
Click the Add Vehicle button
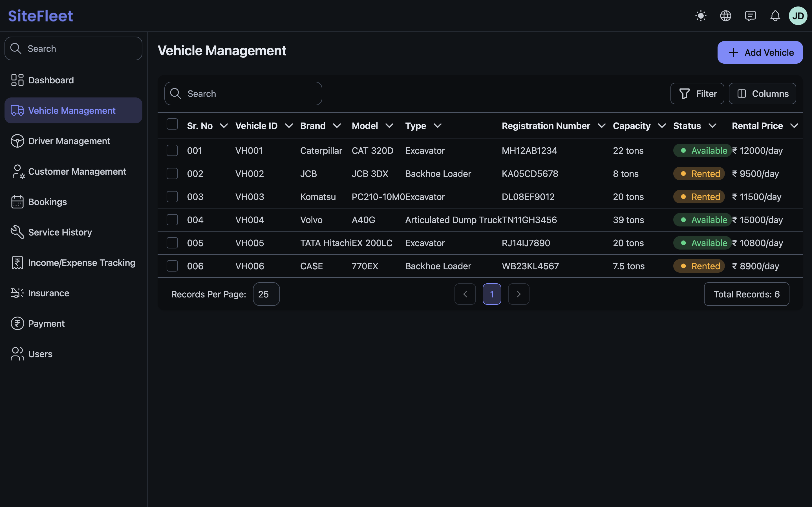(760, 52)
